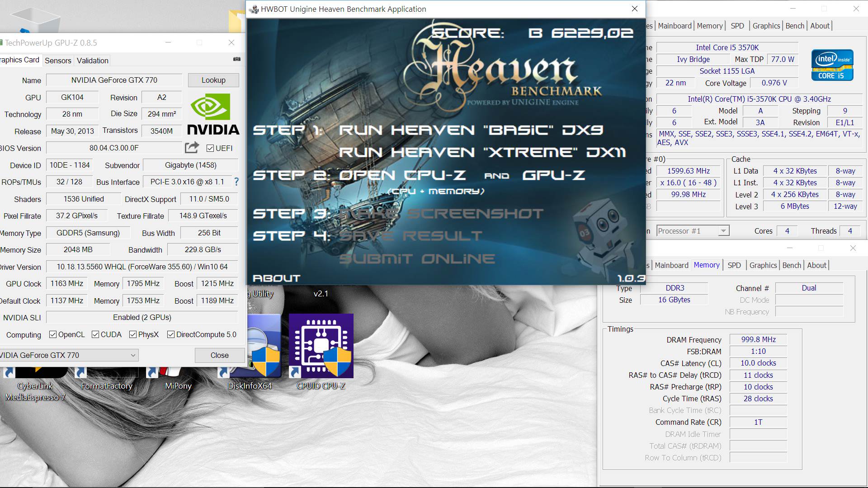Screen dimensions: 868x488
Task: Click the Channel # value Dual
Action: [x=809, y=288]
